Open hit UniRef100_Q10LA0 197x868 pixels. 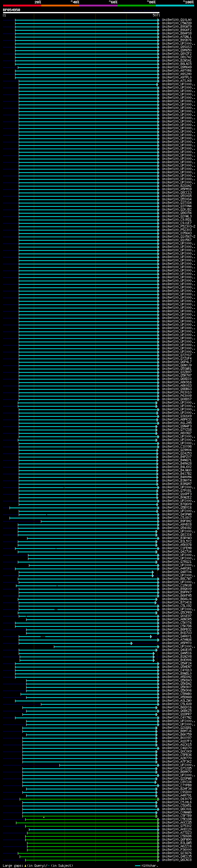pyautogui.click(x=176, y=20)
